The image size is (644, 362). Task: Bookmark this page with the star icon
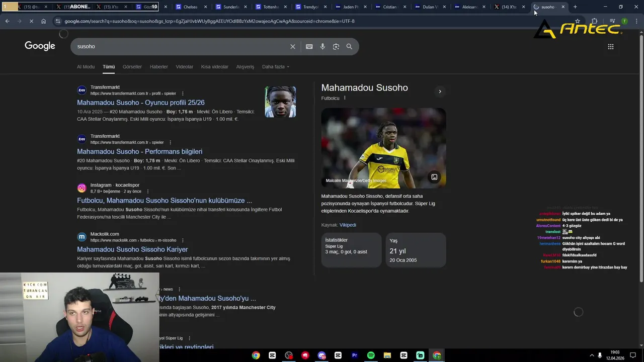578,21
